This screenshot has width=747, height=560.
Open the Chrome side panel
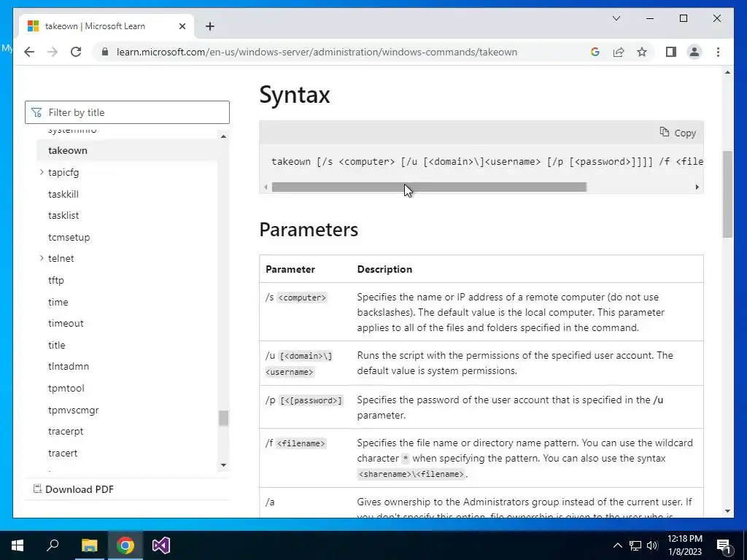coord(671,52)
